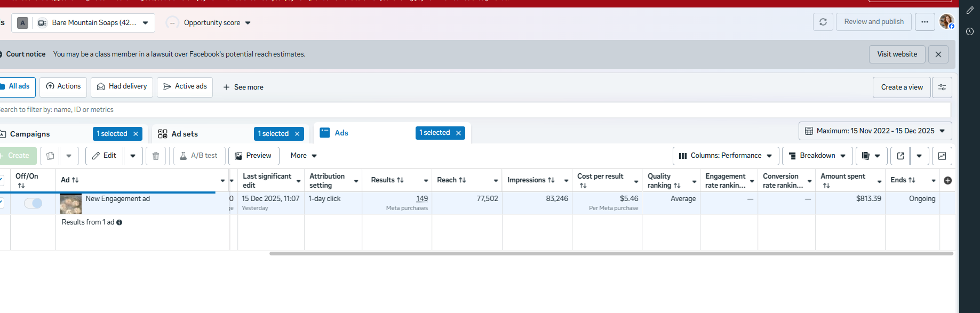Click the Visit website button

tap(897, 54)
